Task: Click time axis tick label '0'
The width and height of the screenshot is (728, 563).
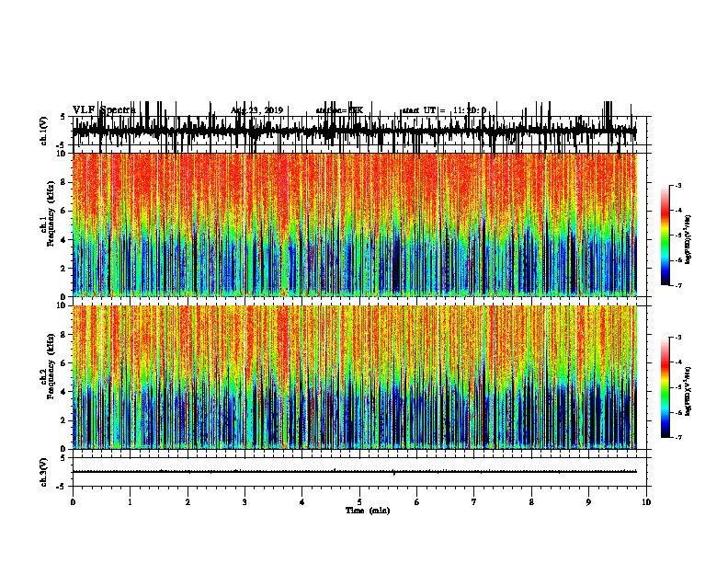Action: coord(73,502)
